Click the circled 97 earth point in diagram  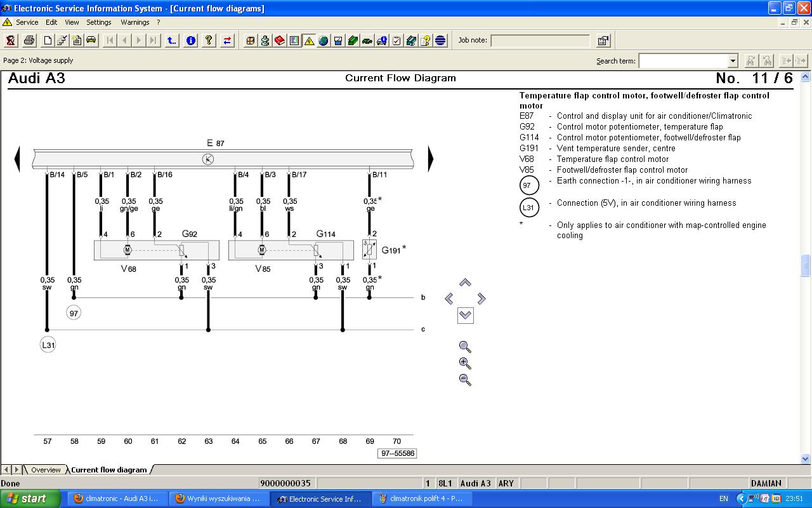pos(74,313)
